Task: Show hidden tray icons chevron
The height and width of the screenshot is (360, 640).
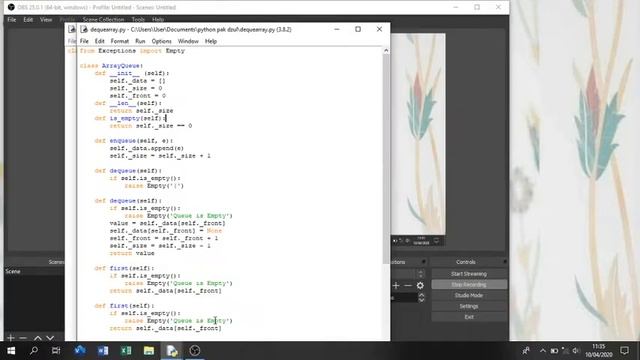Action: coord(543,351)
